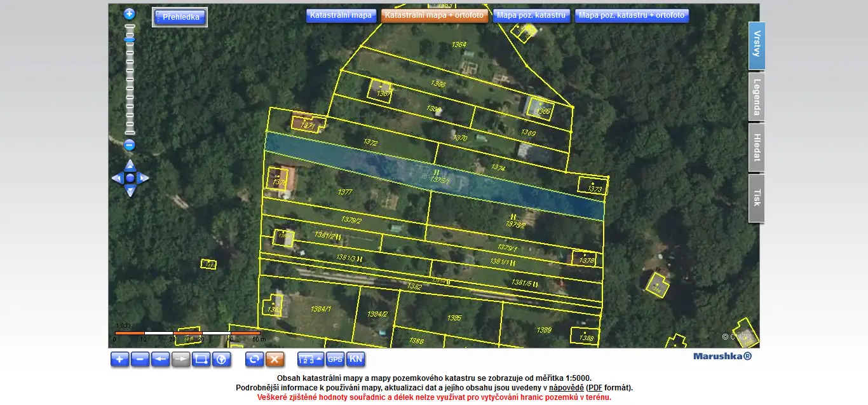
Task: Open the GPS coordinates tool
Action: pos(335,359)
